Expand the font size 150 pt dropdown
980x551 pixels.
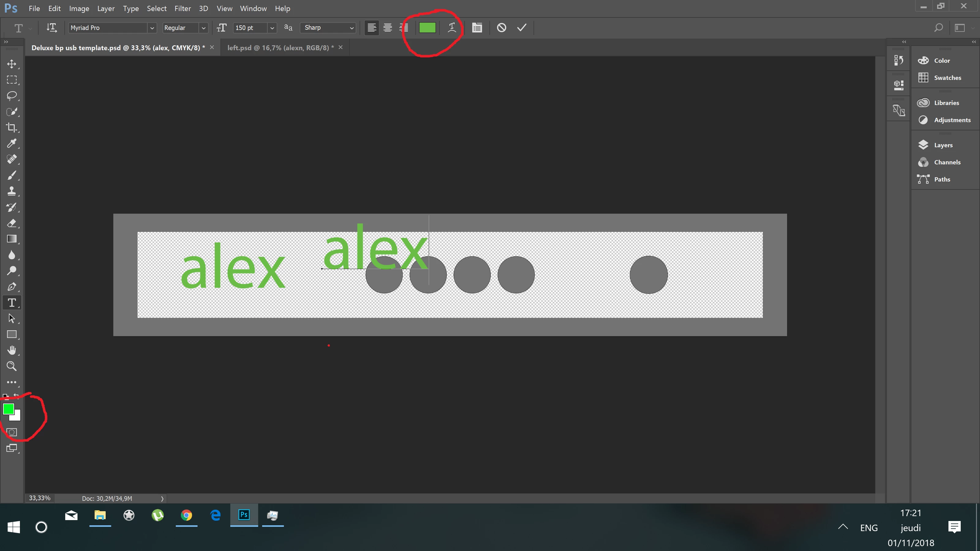(x=272, y=28)
